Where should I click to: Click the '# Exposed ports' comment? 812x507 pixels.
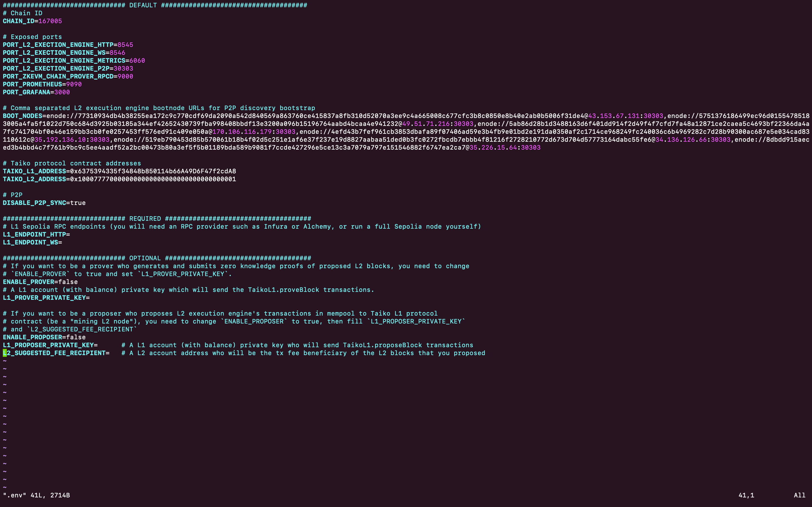[x=32, y=37]
